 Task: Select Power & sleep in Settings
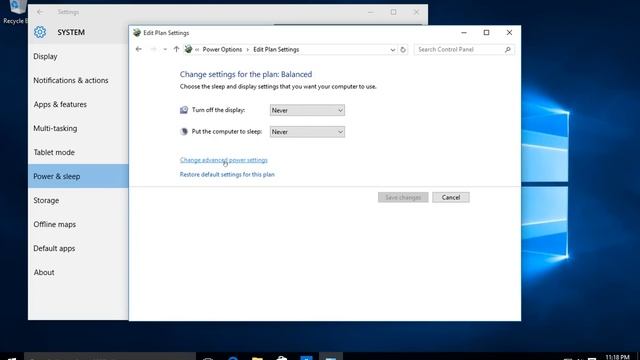pos(78,176)
